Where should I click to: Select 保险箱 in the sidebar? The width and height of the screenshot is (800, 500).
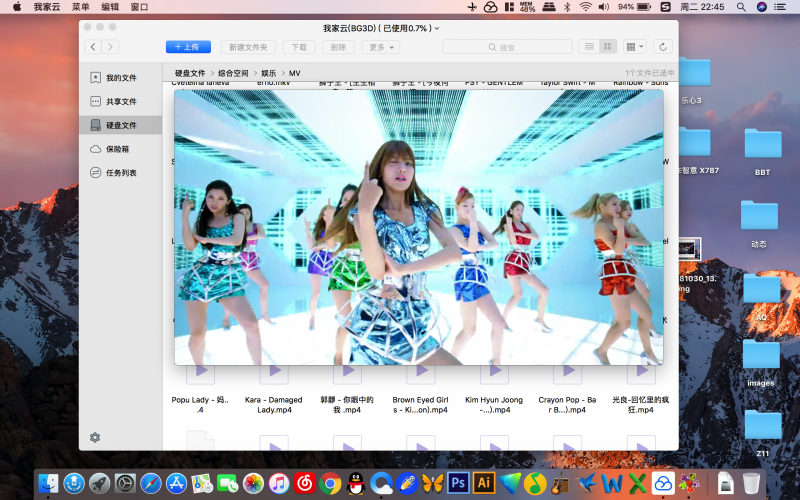click(x=117, y=149)
